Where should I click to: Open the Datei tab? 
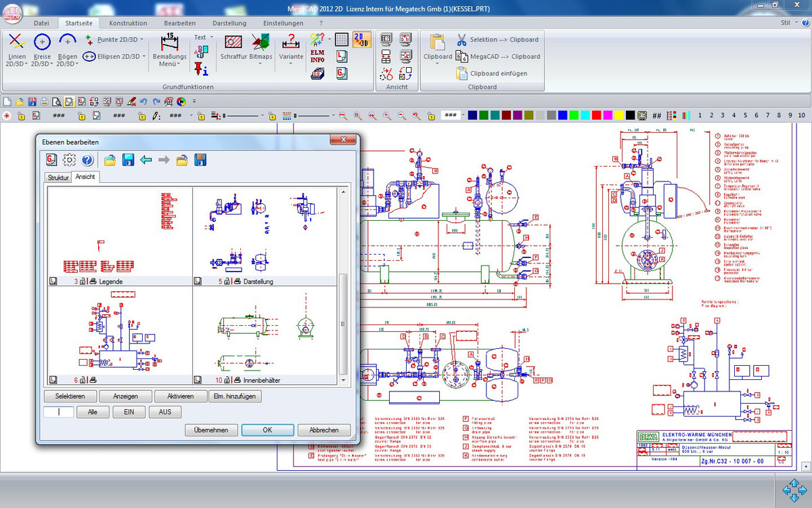tap(41, 23)
